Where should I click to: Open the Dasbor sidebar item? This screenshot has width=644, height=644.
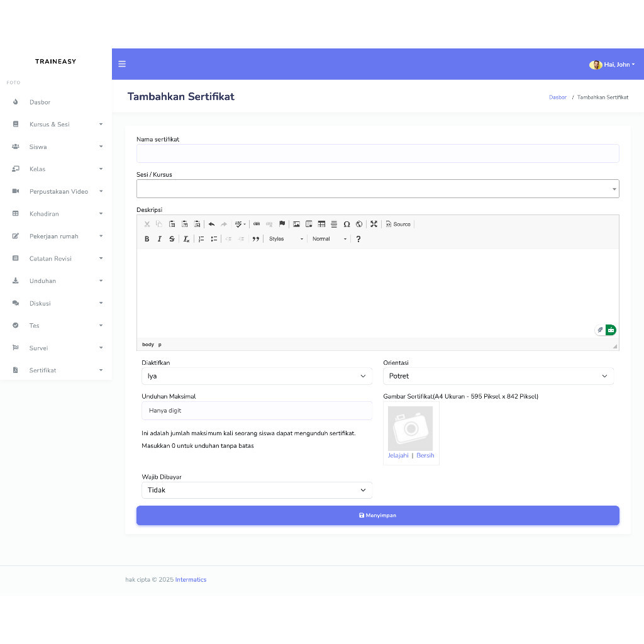click(x=40, y=102)
